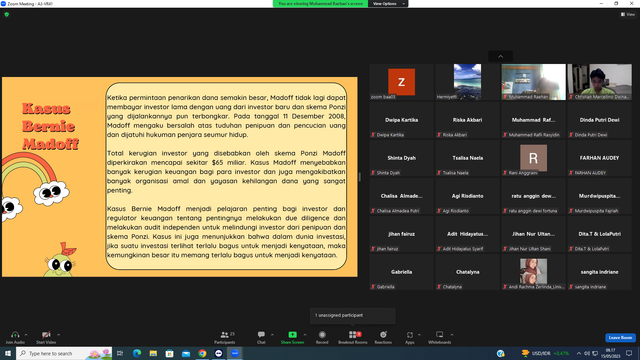Click the FARHAN AUDEY participant tile
This screenshot has height=360, width=640.
600,158
